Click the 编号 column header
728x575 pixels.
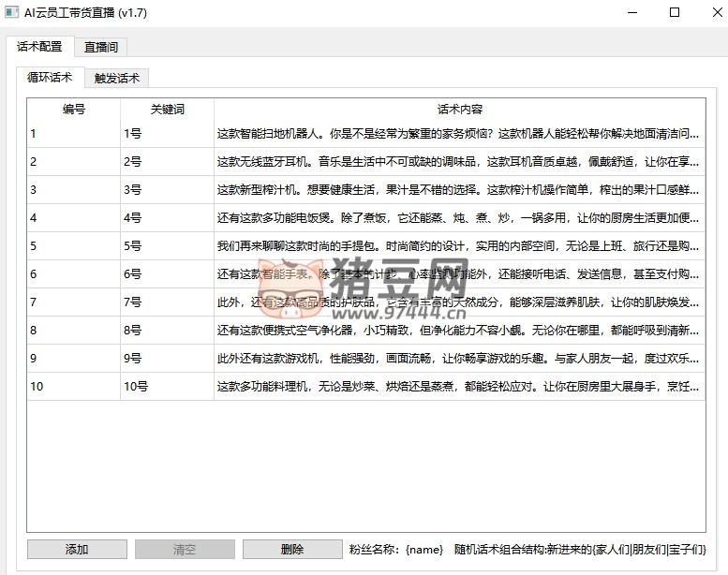(74, 109)
